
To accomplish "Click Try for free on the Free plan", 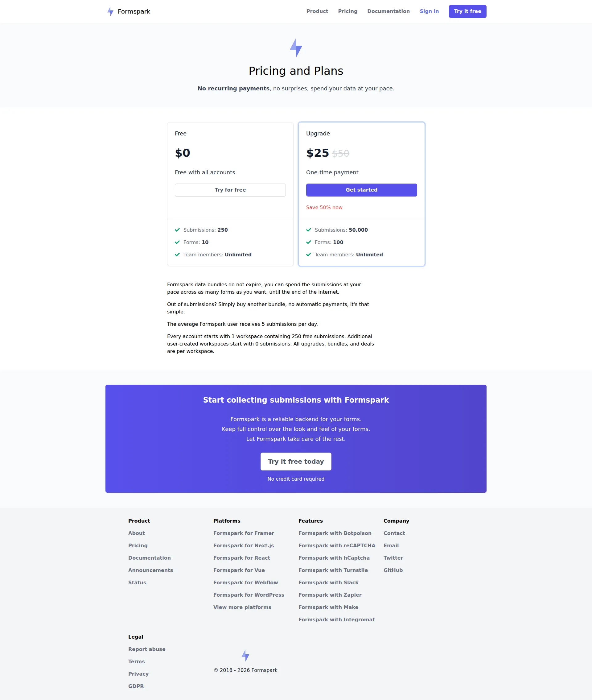I will [x=230, y=190].
